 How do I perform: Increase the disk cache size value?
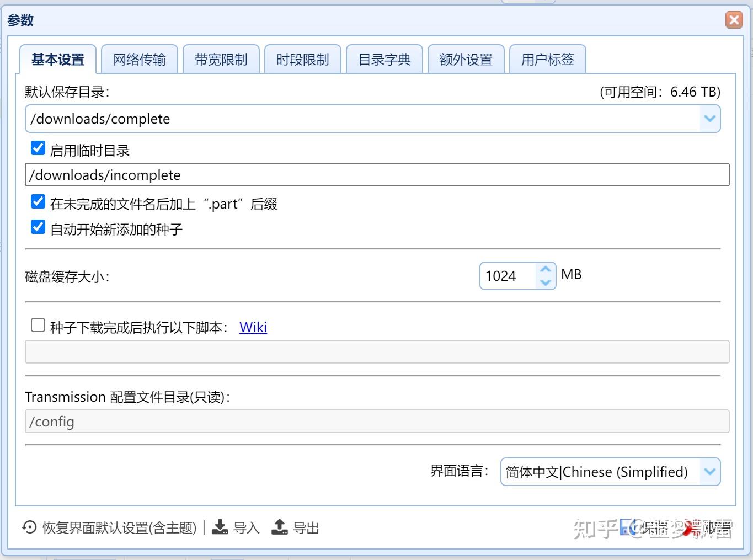point(546,269)
